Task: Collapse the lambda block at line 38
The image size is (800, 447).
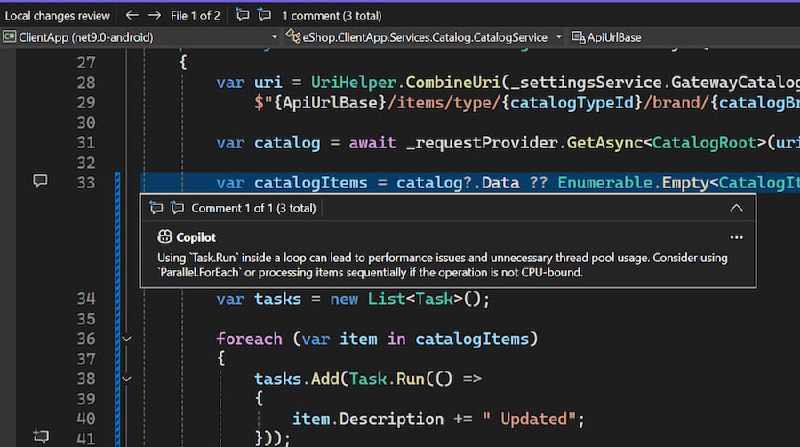Action: click(127, 379)
